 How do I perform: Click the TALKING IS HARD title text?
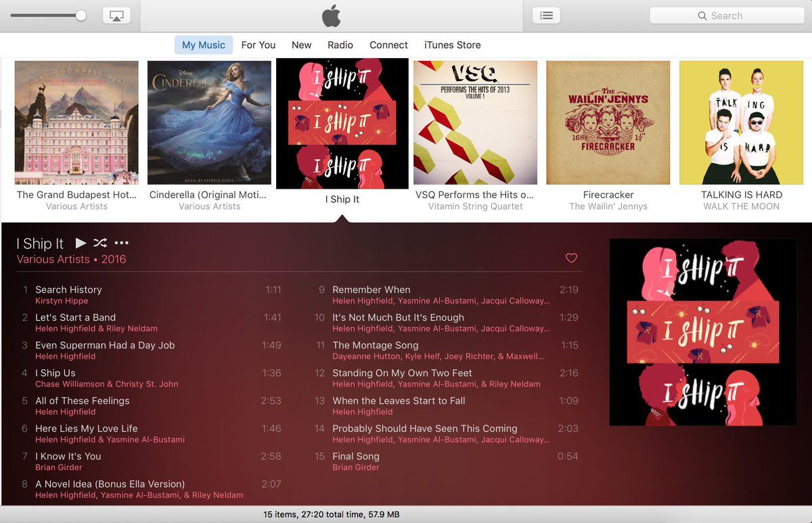(742, 195)
